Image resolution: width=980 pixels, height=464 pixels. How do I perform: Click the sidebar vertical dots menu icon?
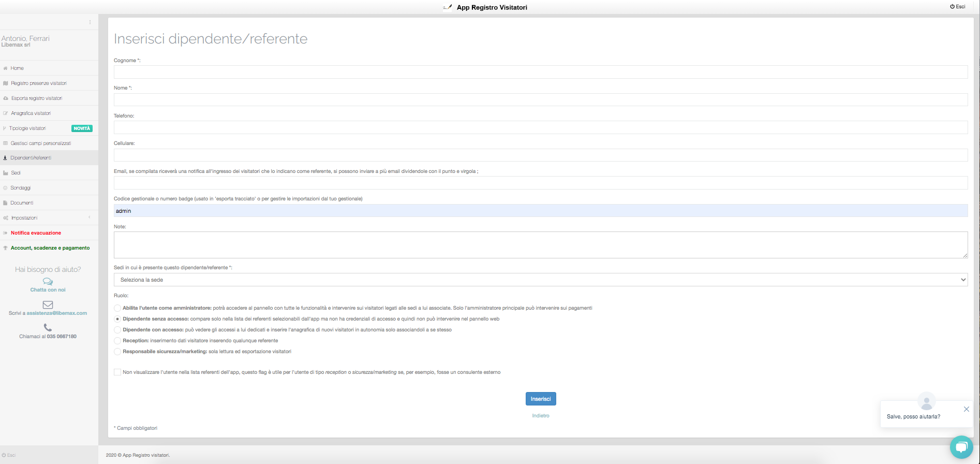pos(90,22)
